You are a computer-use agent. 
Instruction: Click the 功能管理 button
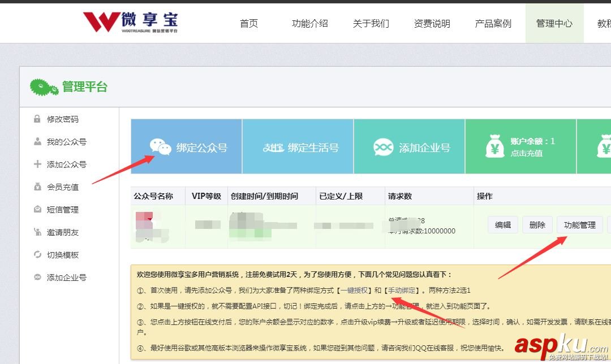[x=580, y=224]
